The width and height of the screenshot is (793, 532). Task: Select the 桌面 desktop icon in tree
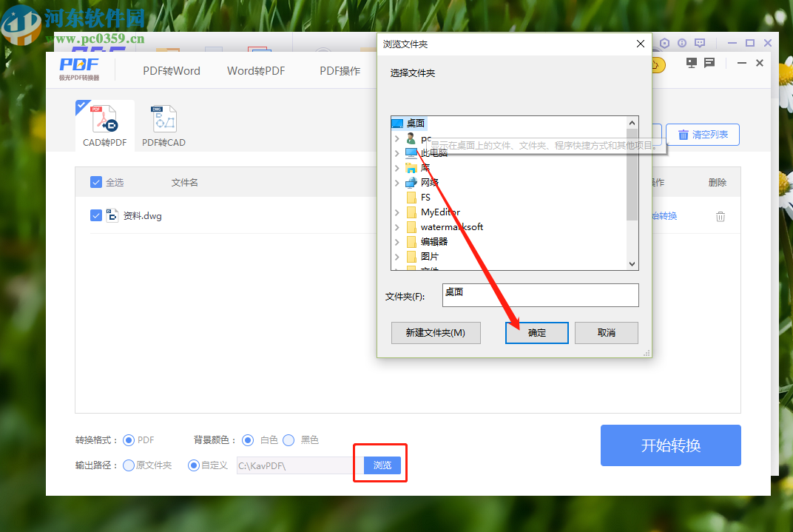pos(397,124)
